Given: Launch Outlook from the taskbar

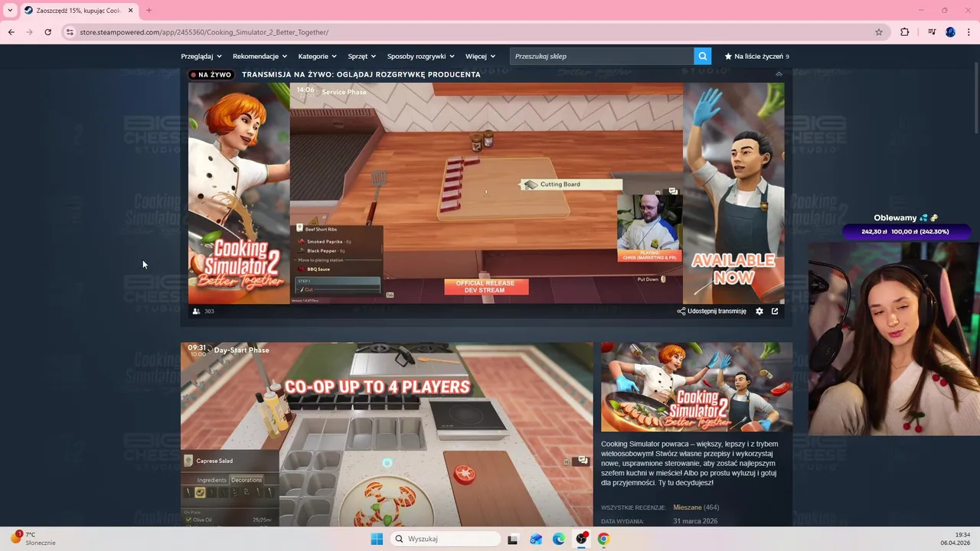Looking at the screenshot, I should point(536,539).
